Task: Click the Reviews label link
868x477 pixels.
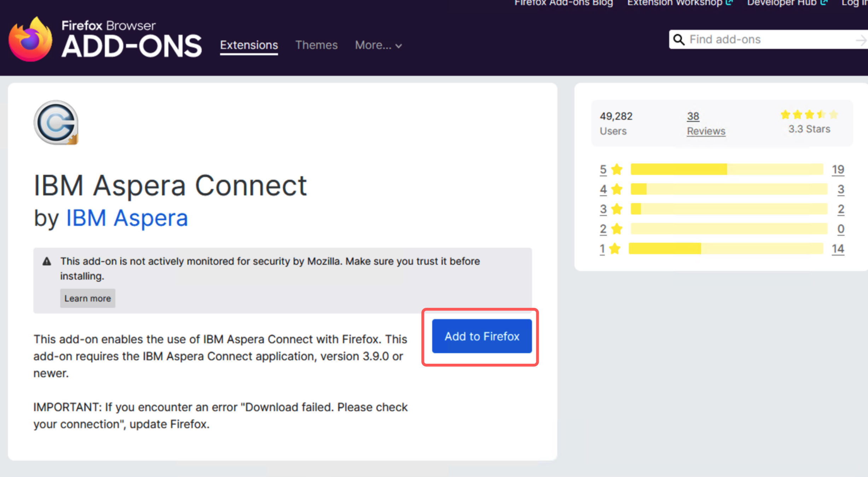Action: pyautogui.click(x=706, y=131)
